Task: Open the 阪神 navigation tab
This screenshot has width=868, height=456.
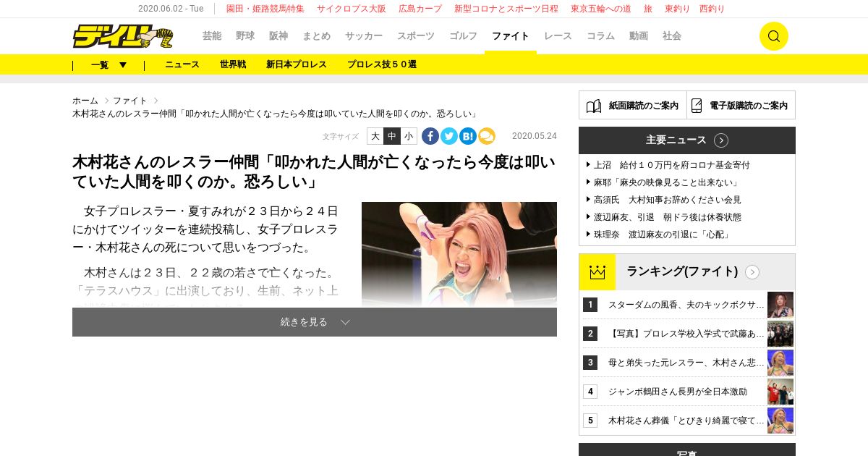Action: pyautogui.click(x=278, y=36)
